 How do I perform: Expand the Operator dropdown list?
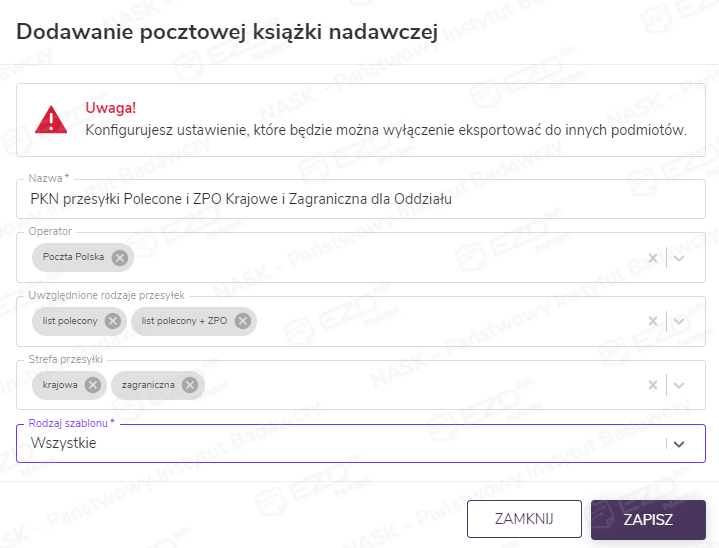(x=680, y=257)
